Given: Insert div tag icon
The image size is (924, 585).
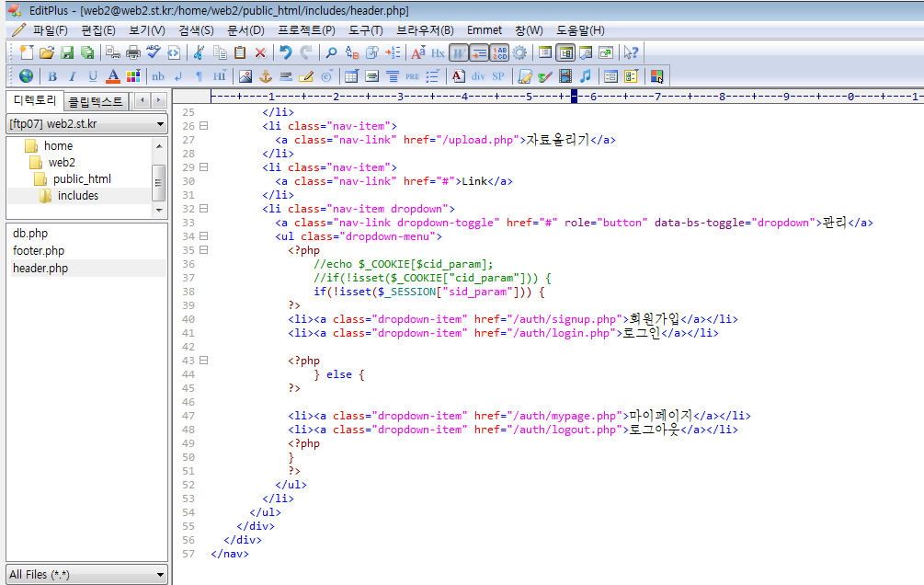Looking at the screenshot, I should pos(478,76).
